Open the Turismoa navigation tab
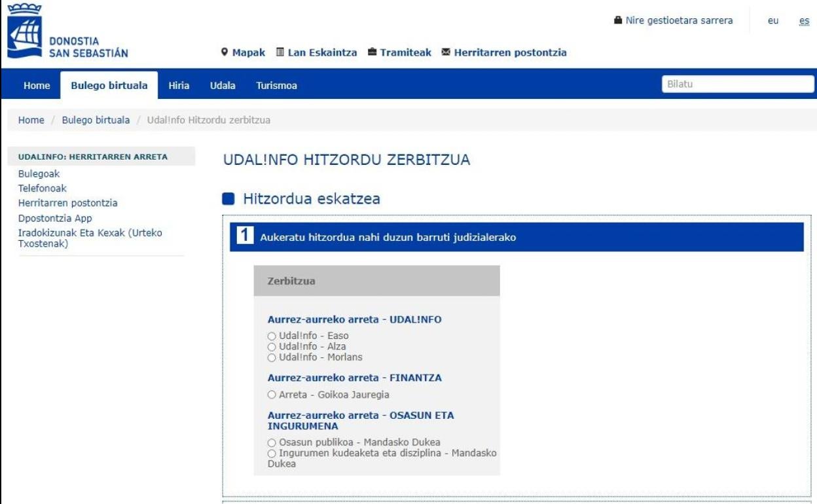 tap(276, 86)
